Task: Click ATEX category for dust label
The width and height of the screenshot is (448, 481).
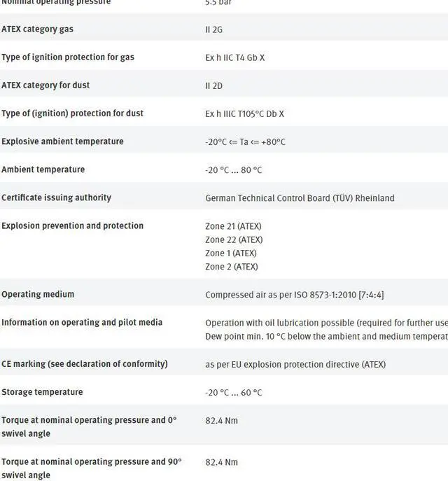Action: click(45, 85)
